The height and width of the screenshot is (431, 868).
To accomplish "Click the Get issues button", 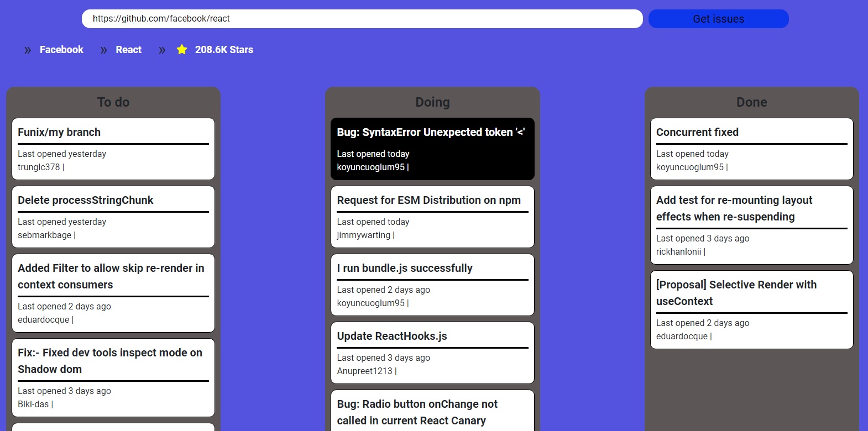I will tap(718, 19).
